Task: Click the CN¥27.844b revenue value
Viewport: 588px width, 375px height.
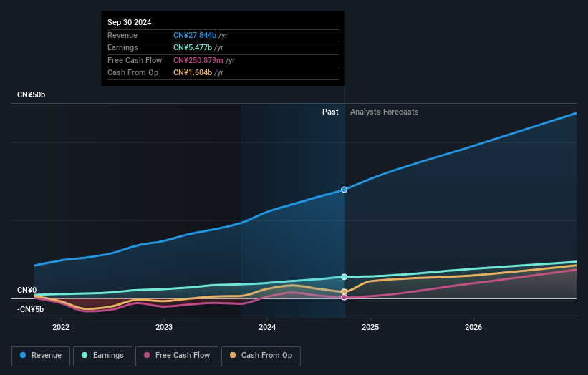Action: (195, 35)
